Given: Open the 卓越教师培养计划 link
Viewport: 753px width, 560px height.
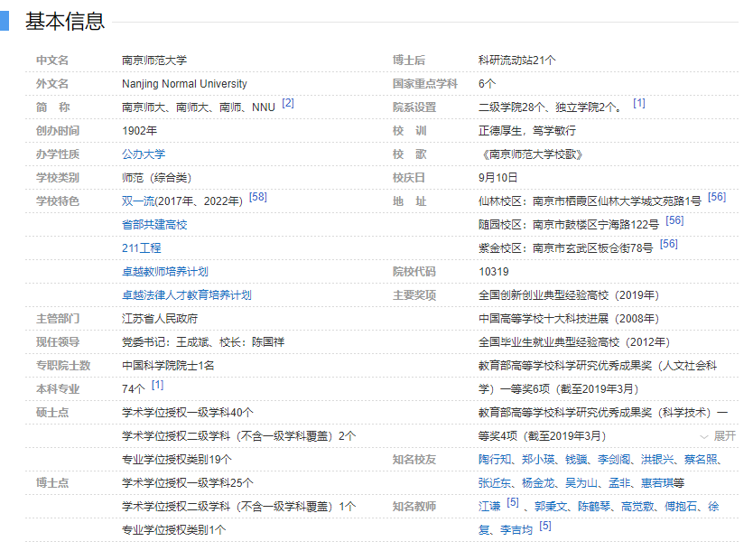Looking at the screenshot, I should pyautogui.click(x=165, y=272).
